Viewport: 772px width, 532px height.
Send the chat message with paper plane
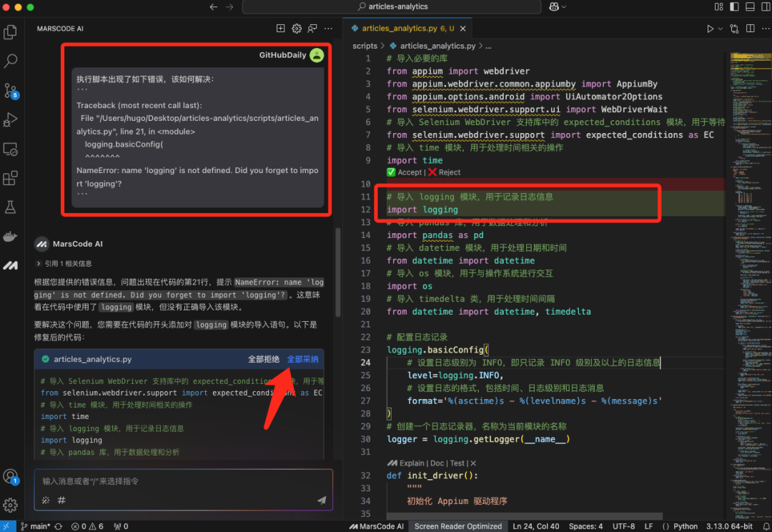pyautogui.click(x=322, y=501)
